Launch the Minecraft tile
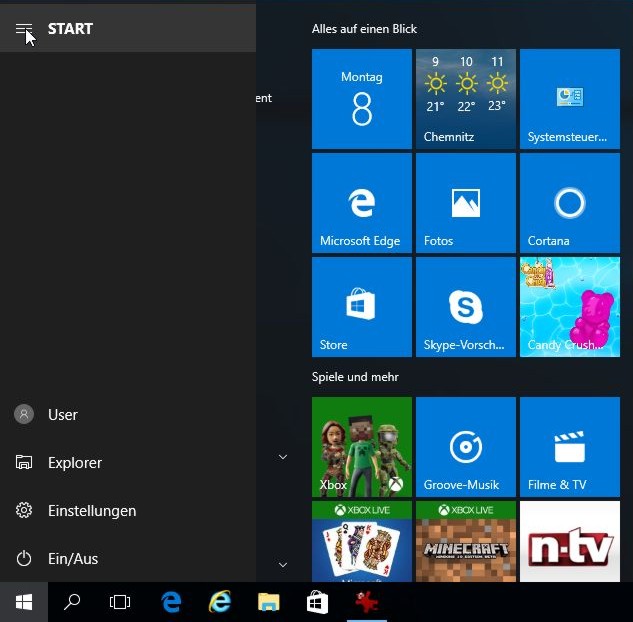 pyautogui.click(x=466, y=541)
